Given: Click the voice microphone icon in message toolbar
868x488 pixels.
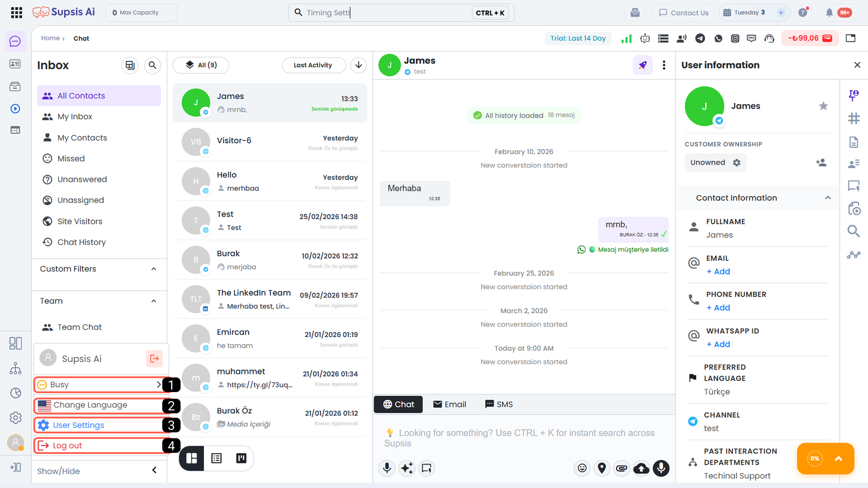Looking at the screenshot, I should pos(387,468).
